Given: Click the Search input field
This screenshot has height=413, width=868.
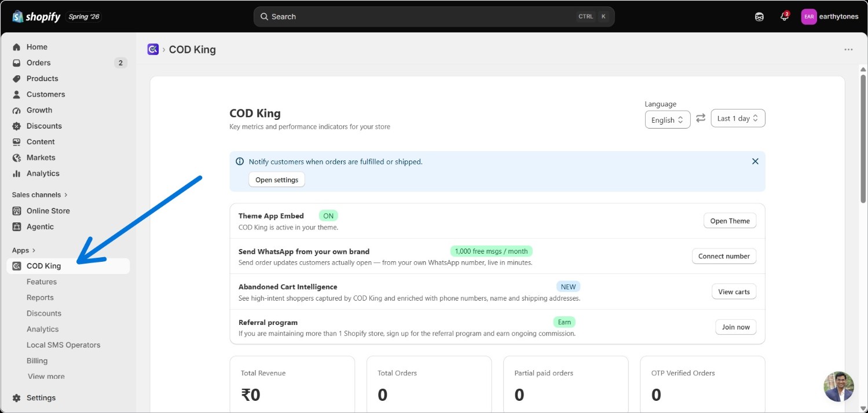Looking at the screenshot, I should tap(434, 17).
